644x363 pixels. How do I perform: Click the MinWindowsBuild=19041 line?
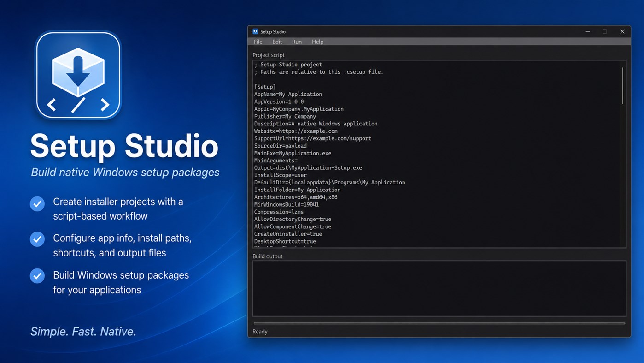[x=287, y=204]
